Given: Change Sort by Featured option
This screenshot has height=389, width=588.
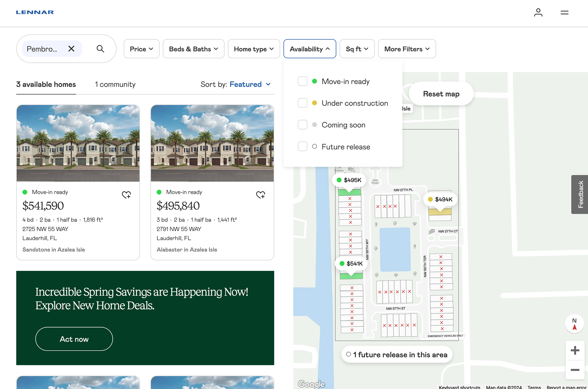Looking at the screenshot, I should pyautogui.click(x=250, y=84).
